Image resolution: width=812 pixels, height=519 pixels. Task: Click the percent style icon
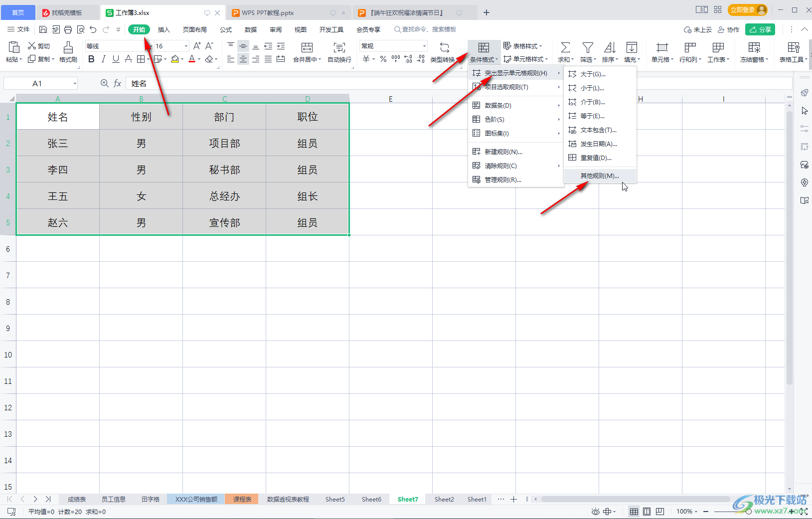point(383,59)
